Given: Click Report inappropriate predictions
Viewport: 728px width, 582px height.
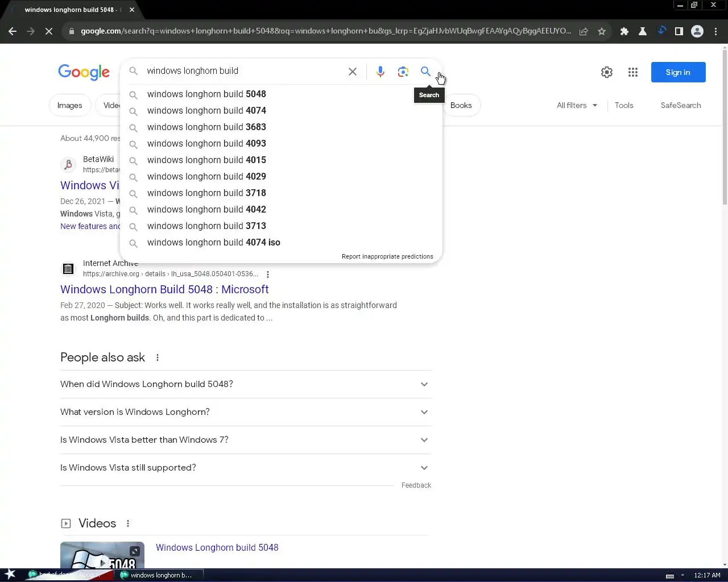Looking at the screenshot, I should click(387, 257).
